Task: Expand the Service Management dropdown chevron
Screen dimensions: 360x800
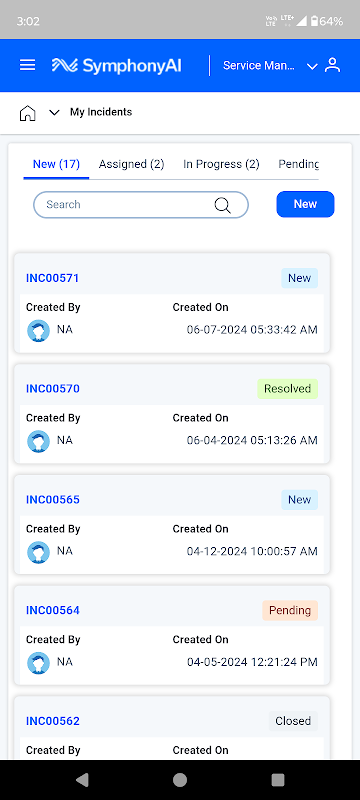Action: coord(312,66)
